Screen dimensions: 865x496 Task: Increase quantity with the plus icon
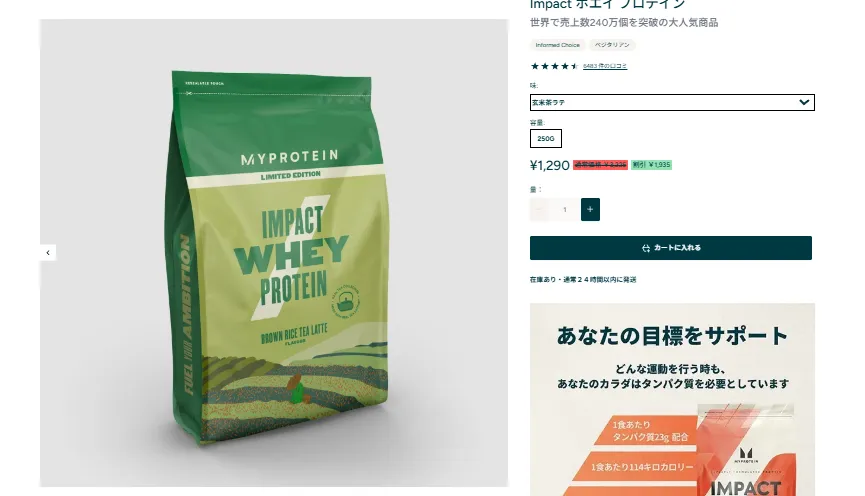coord(590,210)
